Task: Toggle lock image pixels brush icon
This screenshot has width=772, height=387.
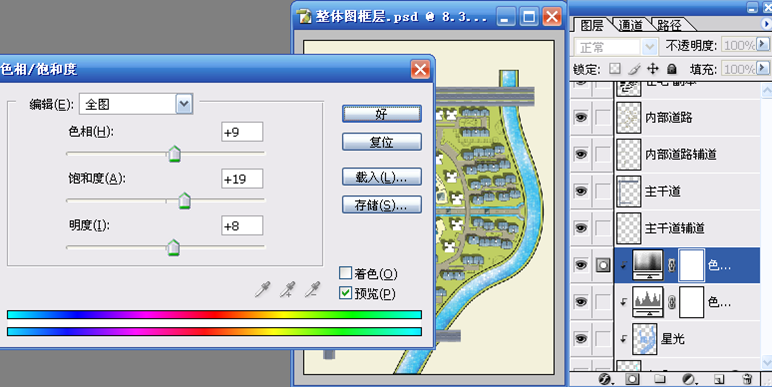Action: point(634,68)
